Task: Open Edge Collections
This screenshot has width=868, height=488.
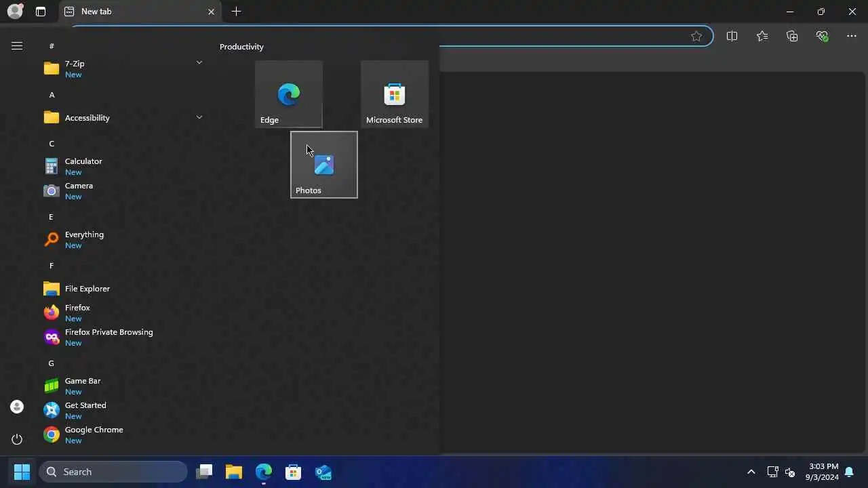Action: (x=792, y=37)
